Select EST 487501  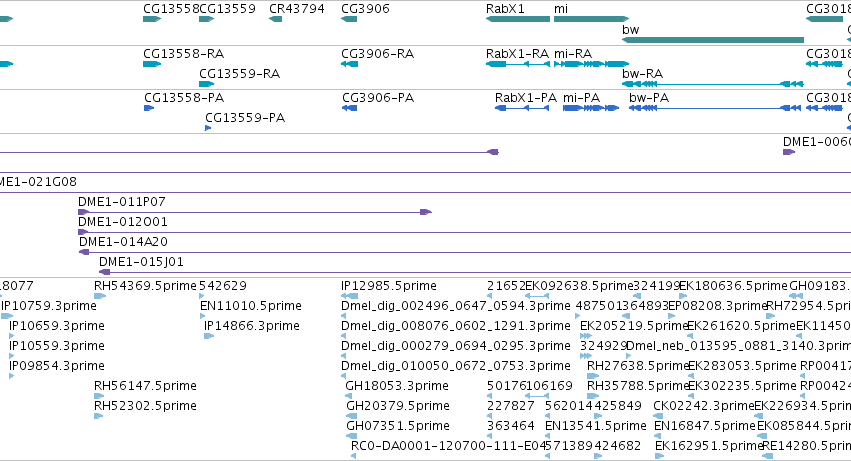(578, 316)
